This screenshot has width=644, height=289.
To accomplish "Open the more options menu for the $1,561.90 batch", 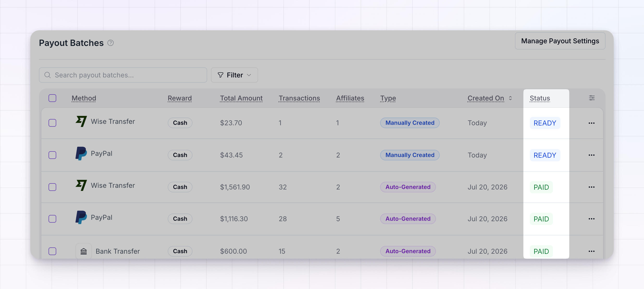I will coord(592,187).
